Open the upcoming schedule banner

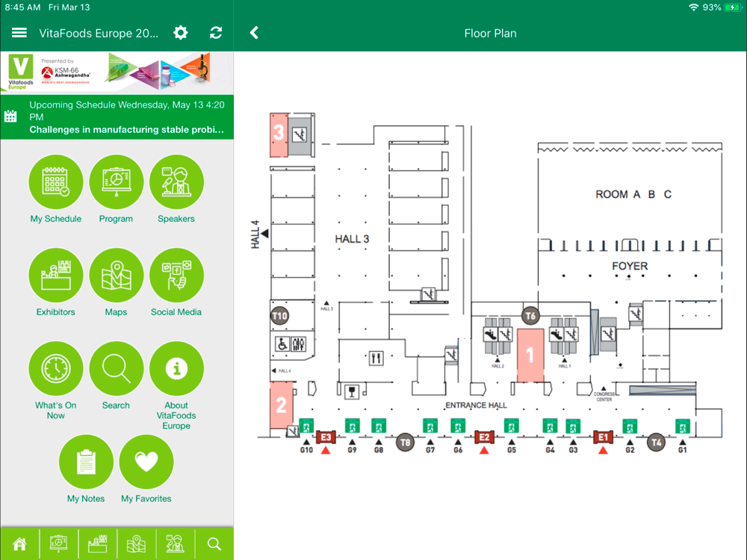117,117
